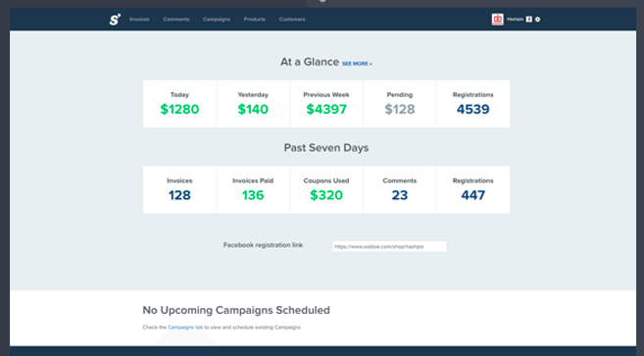The height and width of the screenshot is (356, 644).
Task: Click the SEE MORE link
Action: [357, 64]
